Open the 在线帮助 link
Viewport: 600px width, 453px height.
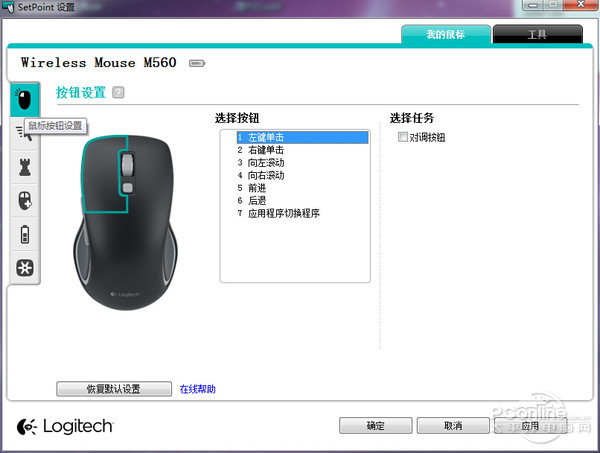197,389
